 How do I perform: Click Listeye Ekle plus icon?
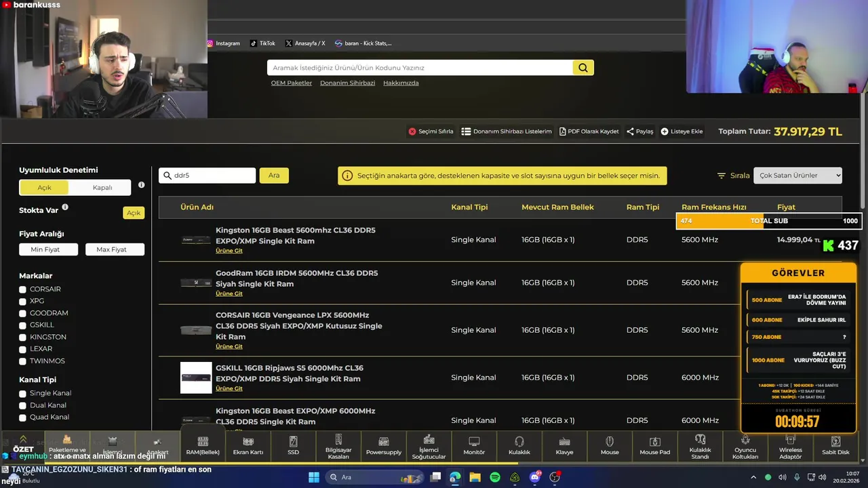665,131
